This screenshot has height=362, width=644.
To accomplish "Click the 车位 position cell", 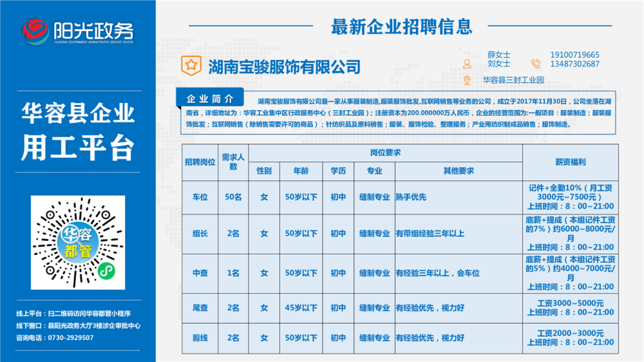I will tap(200, 197).
